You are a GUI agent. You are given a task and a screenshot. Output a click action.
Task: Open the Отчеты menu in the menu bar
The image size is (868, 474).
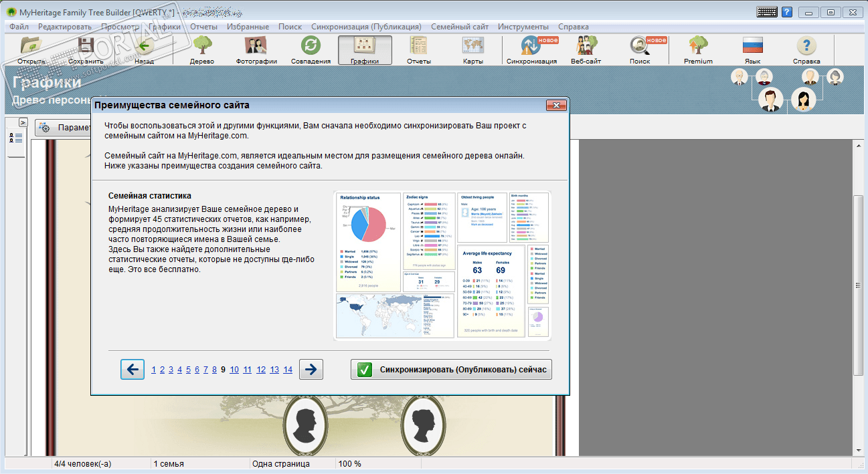click(203, 27)
